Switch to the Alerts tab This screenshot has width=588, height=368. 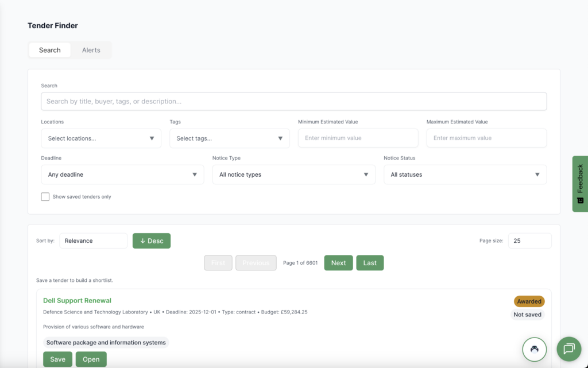pyautogui.click(x=91, y=50)
